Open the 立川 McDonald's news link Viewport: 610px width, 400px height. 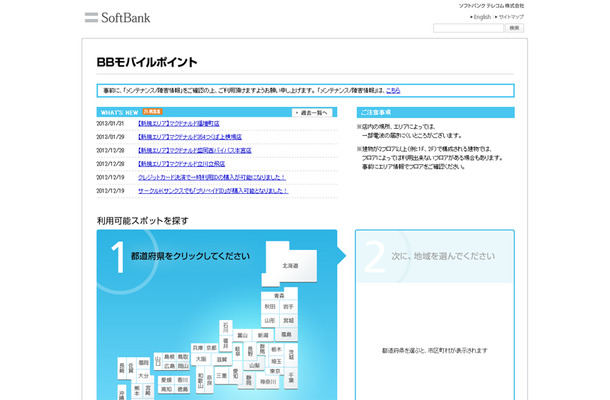coord(181,164)
